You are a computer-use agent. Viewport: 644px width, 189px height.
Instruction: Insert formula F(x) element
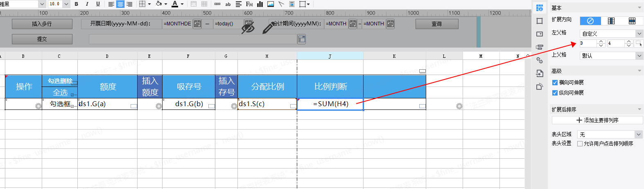pyautogui.click(x=249, y=4)
